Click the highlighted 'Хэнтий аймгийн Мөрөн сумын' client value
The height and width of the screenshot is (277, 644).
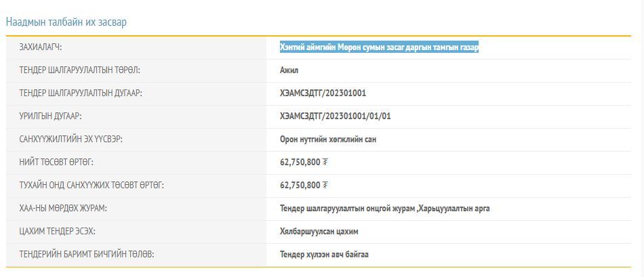379,47
